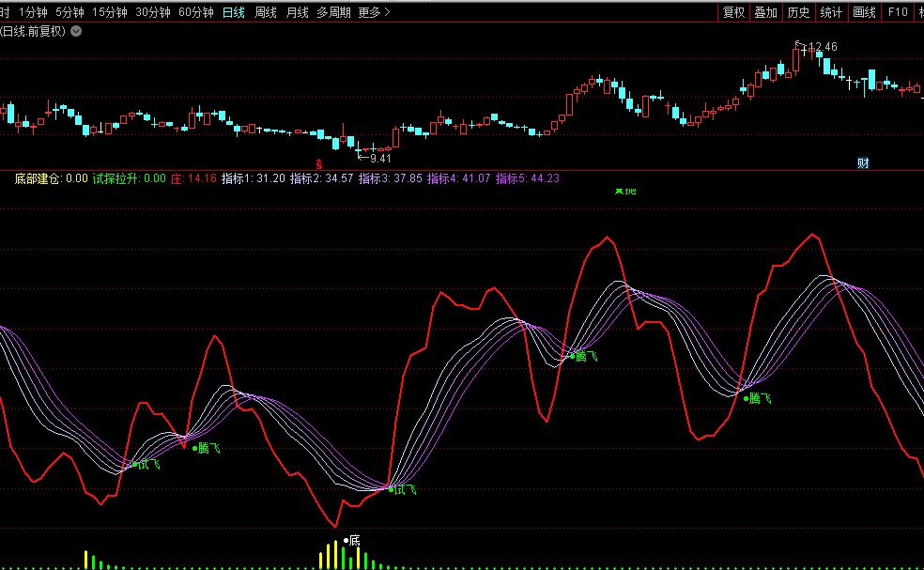Select the 画线 drawing tool
The image size is (924, 570).
[x=864, y=12]
